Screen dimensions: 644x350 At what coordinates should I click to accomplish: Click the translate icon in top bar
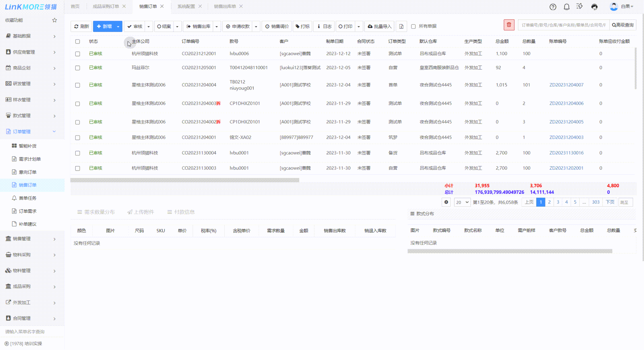coord(580,7)
